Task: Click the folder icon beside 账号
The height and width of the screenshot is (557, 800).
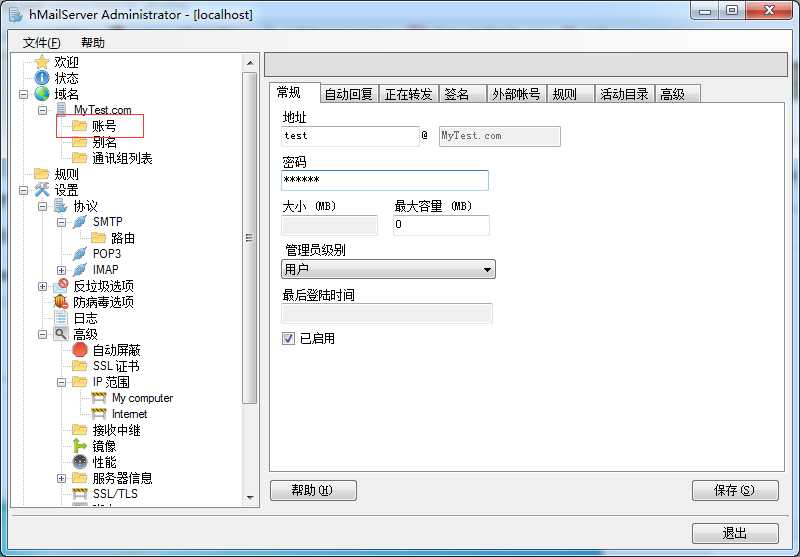Action: coord(80,125)
